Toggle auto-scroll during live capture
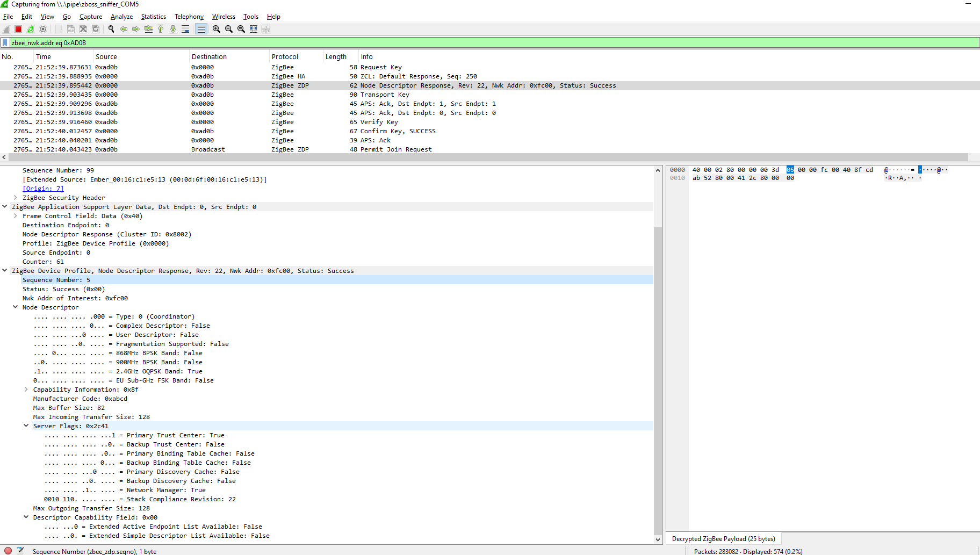 tap(185, 29)
